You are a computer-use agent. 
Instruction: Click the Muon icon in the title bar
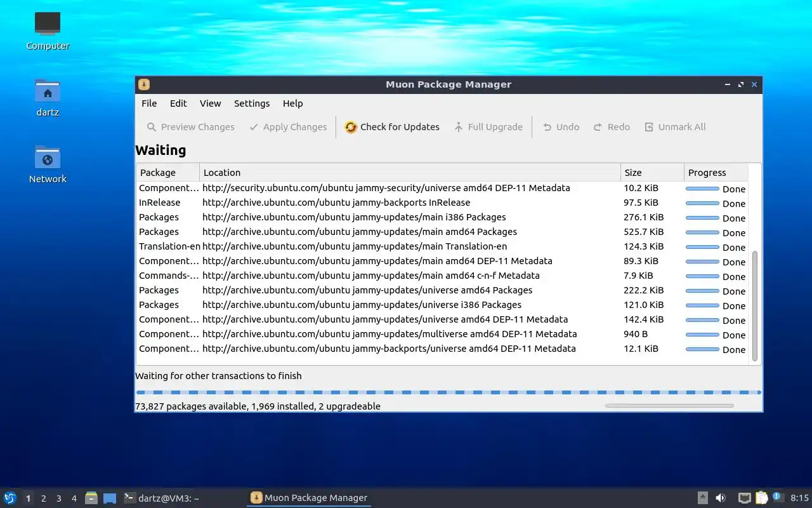pos(144,84)
